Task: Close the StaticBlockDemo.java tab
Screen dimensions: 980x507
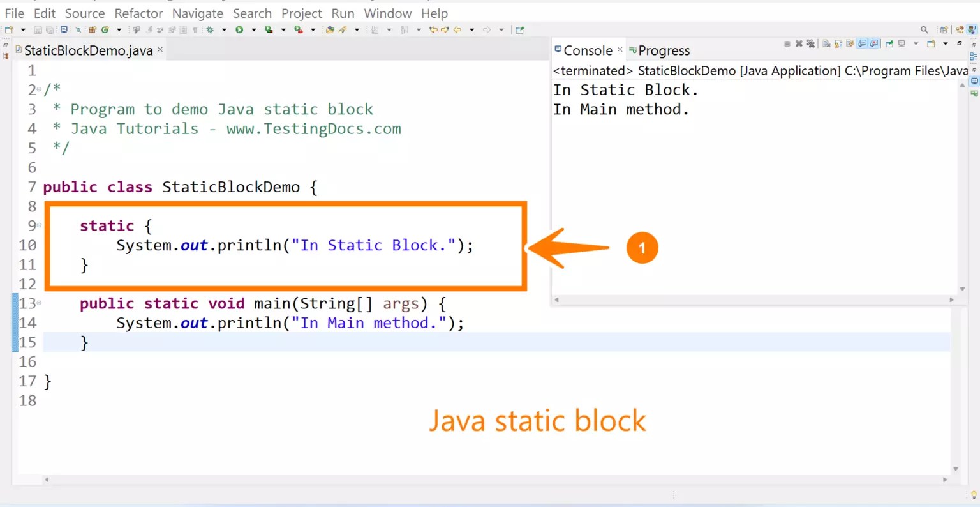Action: coord(160,49)
